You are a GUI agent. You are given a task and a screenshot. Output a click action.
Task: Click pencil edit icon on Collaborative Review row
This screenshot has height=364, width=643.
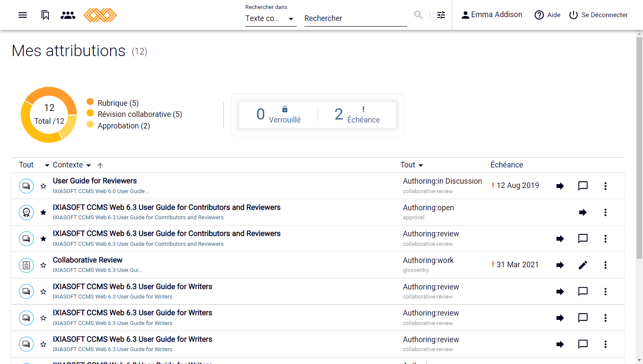[x=583, y=265]
